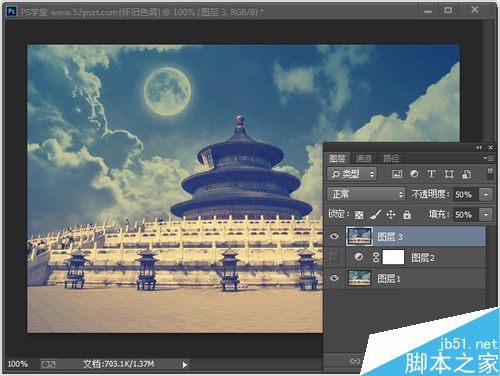Open the 不透明度 opacity slider arrow
Screen dimensions: 500x376
[x=486, y=194]
